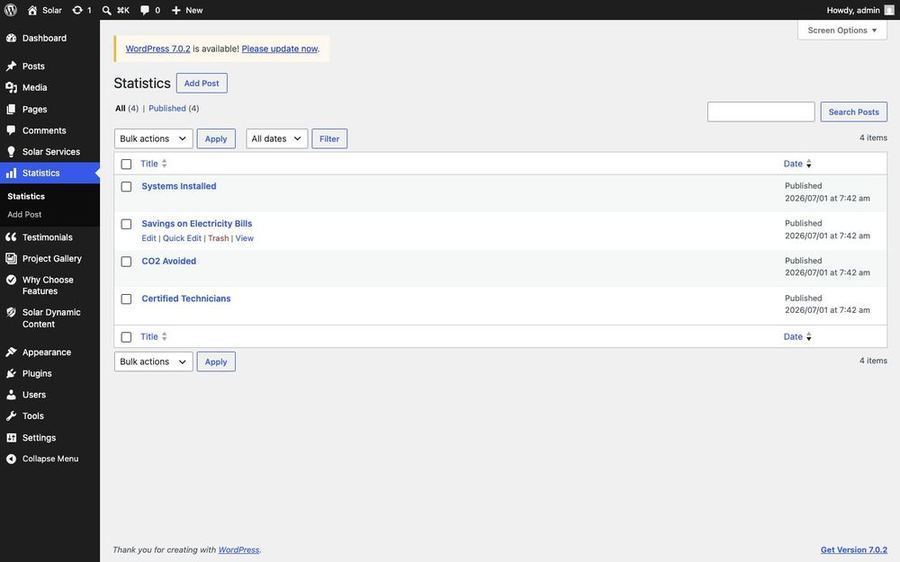
Task: Click the bottom Apply button
Action: [x=216, y=362]
